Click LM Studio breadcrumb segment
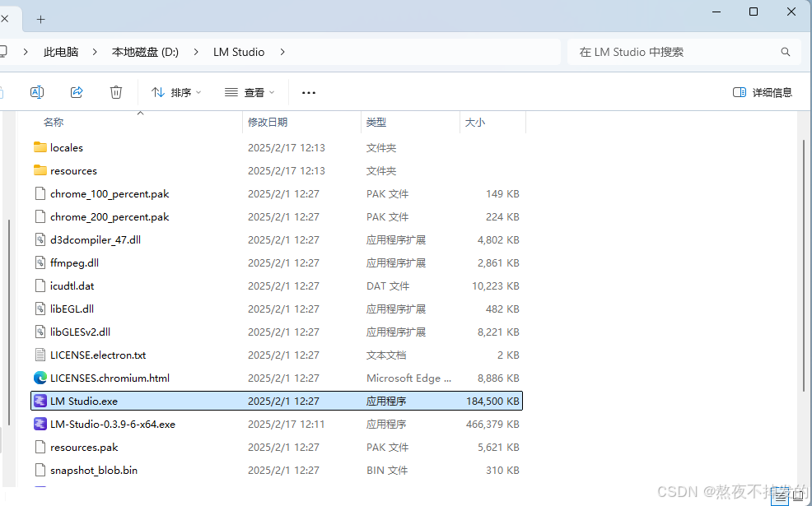Screen dimensions: 812x506 click(239, 53)
